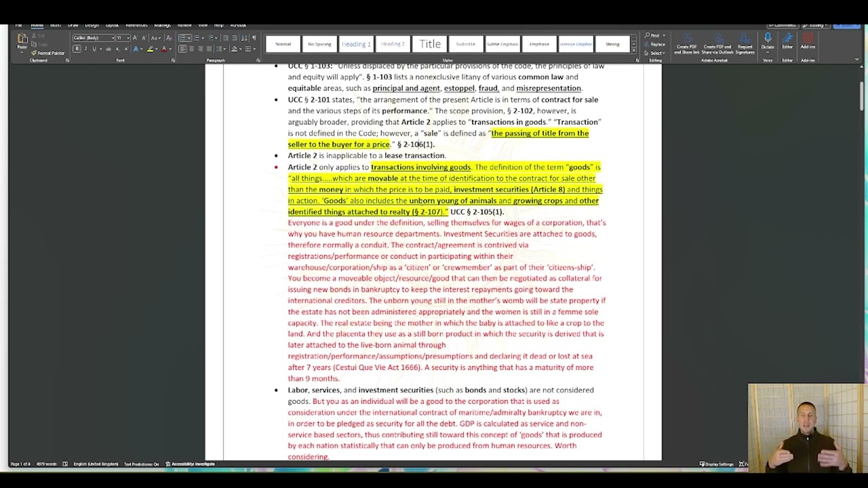Image resolution: width=868 pixels, height=488 pixels.
Task: Apply numbered list formatting
Action: point(197,38)
